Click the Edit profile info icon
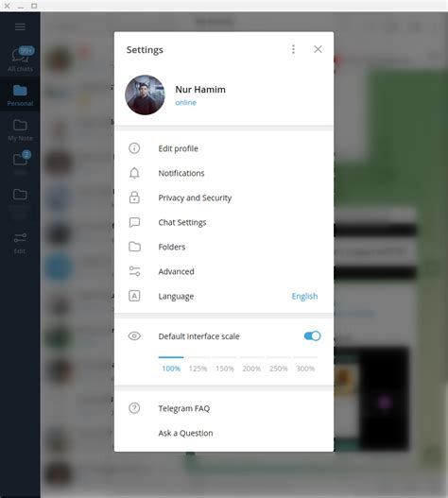The height and width of the screenshot is (498, 448). point(134,148)
